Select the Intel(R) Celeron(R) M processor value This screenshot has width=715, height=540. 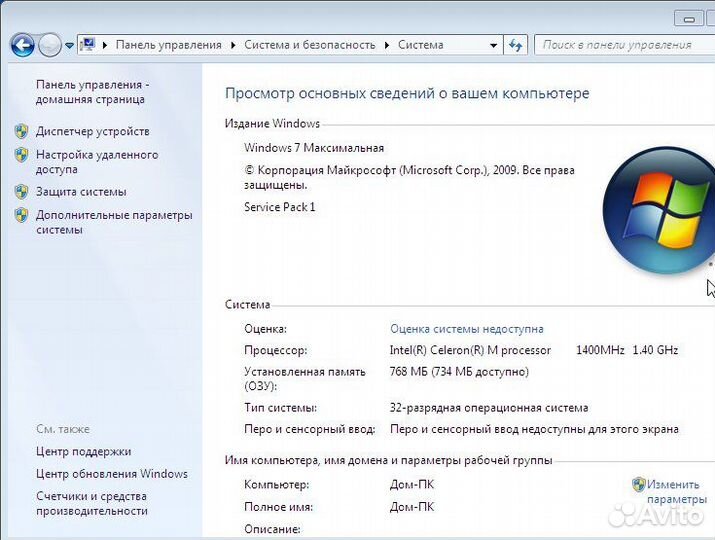tap(470, 350)
